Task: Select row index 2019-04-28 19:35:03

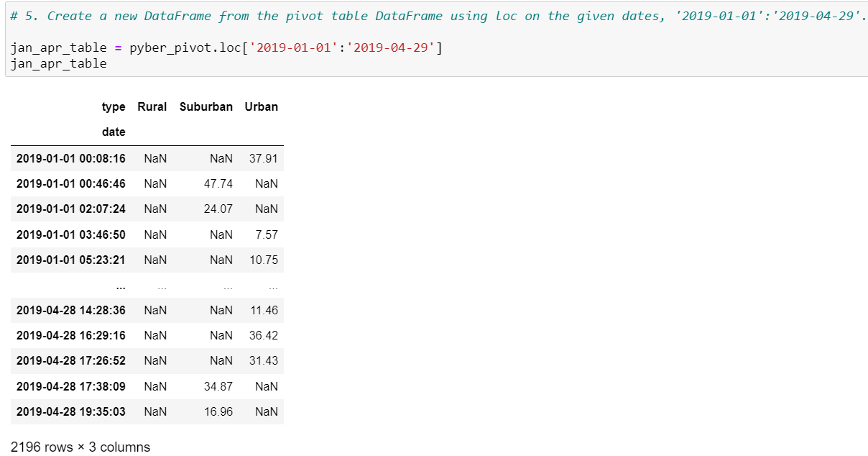Action: pyautogui.click(x=71, y=411)
